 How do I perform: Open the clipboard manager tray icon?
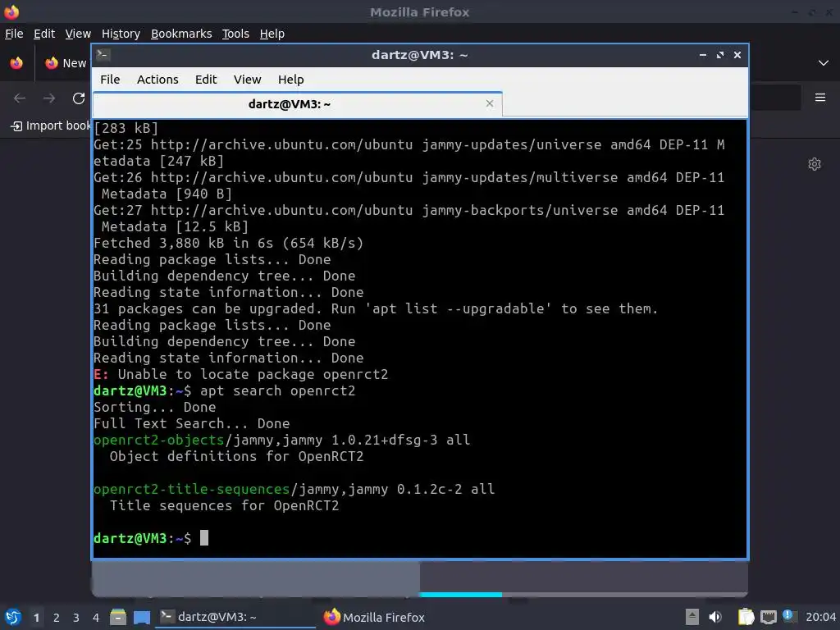(745, 617)
